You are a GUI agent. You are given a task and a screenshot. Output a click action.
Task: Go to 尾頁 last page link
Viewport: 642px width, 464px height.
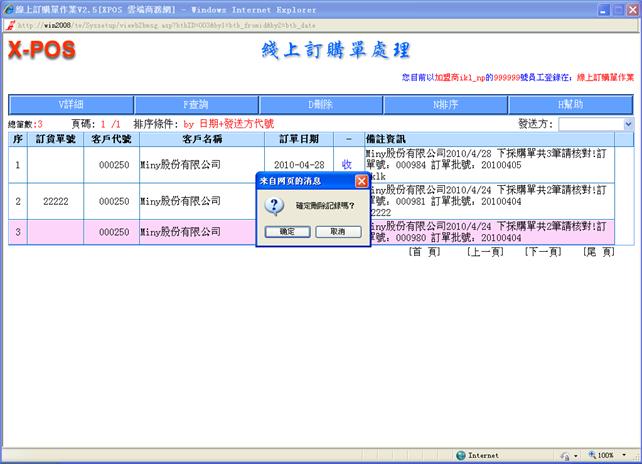(x=600, y=252)
